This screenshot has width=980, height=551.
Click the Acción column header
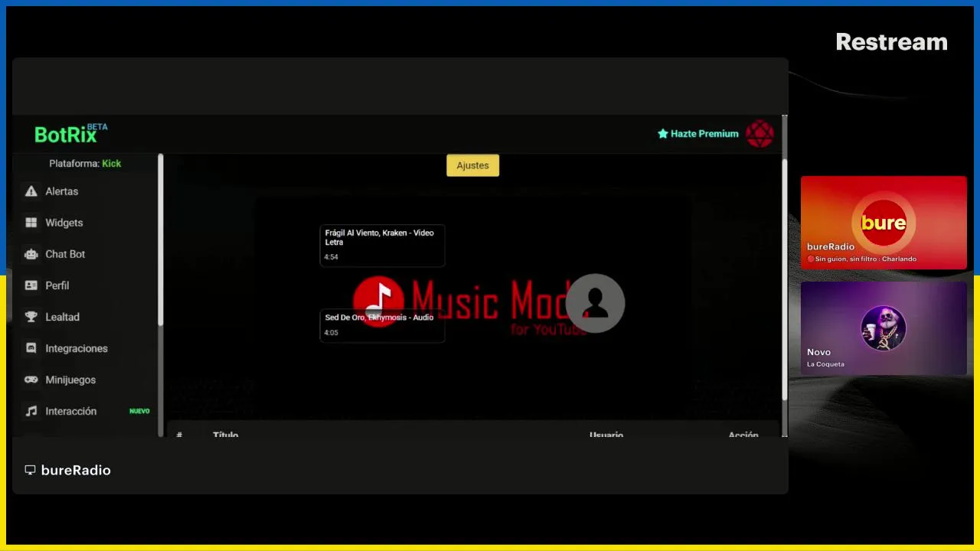(743, 434)
